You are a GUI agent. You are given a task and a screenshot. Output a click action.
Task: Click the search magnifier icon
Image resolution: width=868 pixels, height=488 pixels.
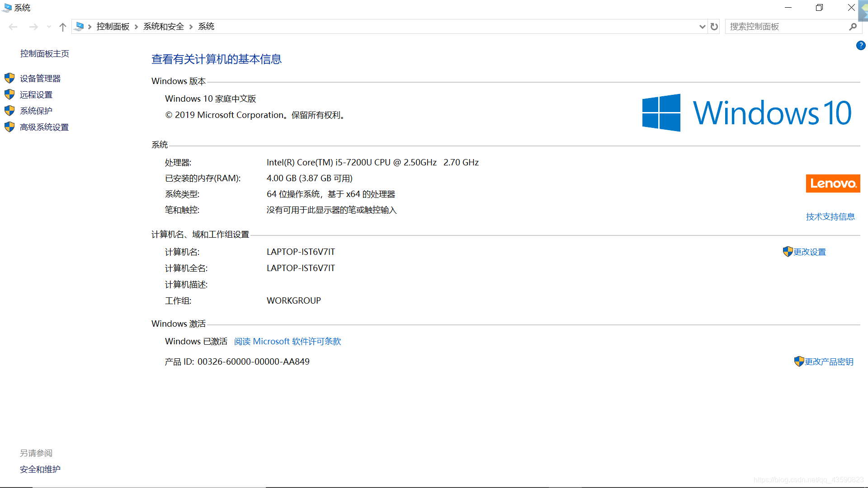[853, 27]
